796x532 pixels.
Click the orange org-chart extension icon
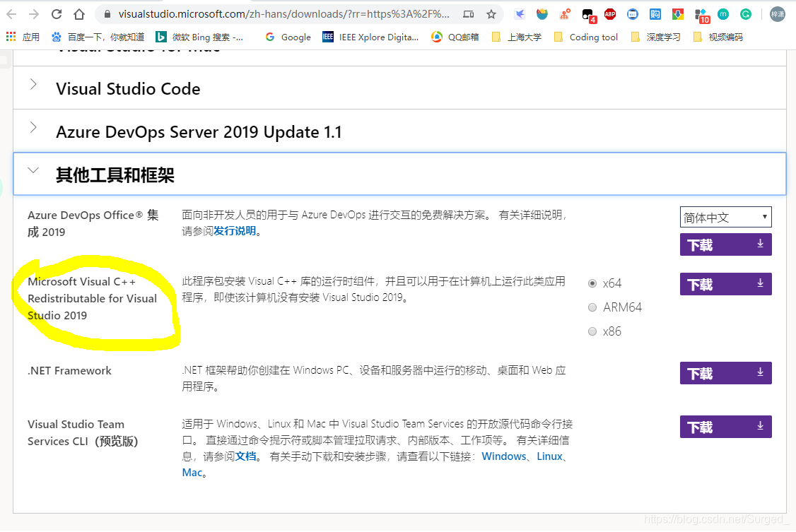[x=565, y=14]
